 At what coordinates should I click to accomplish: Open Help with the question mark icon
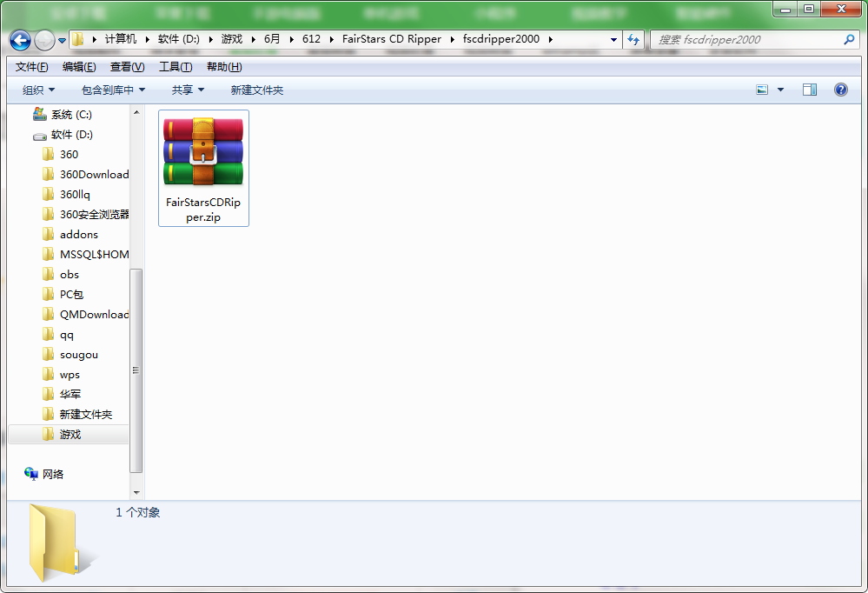click(840, 90)
